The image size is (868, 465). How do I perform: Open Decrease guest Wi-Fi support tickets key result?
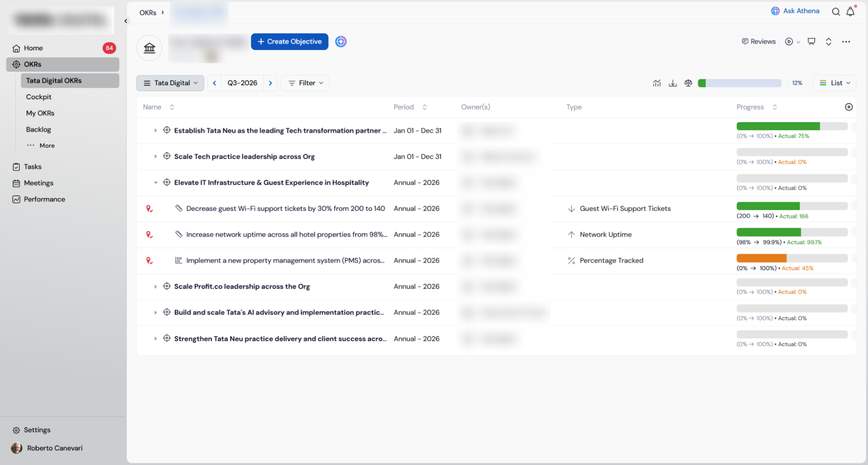click(285, 209)
